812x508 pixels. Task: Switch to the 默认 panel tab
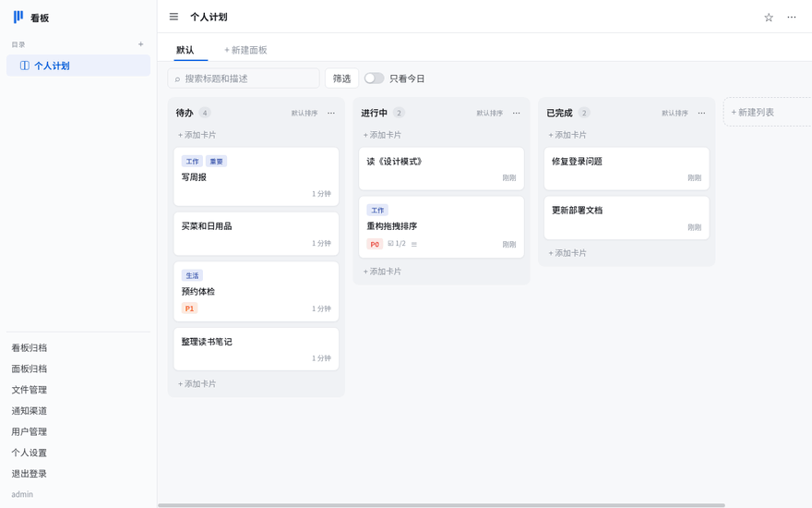(185, 50)
